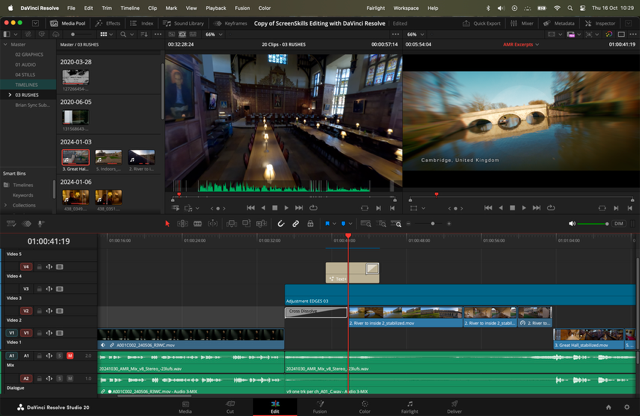The image size is (640, 416).
Task: Open Timeline View Options icon
Action: pos(11,224)
